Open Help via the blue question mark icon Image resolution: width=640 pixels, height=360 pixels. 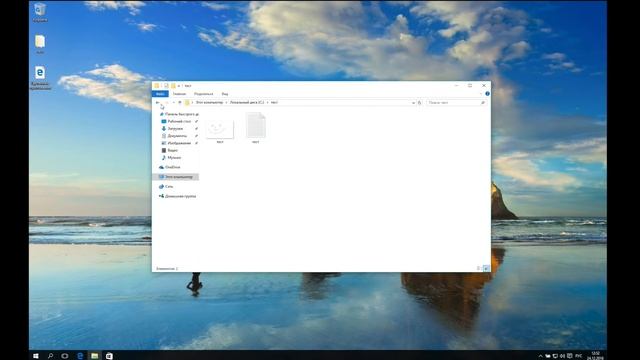click(487, 94)
